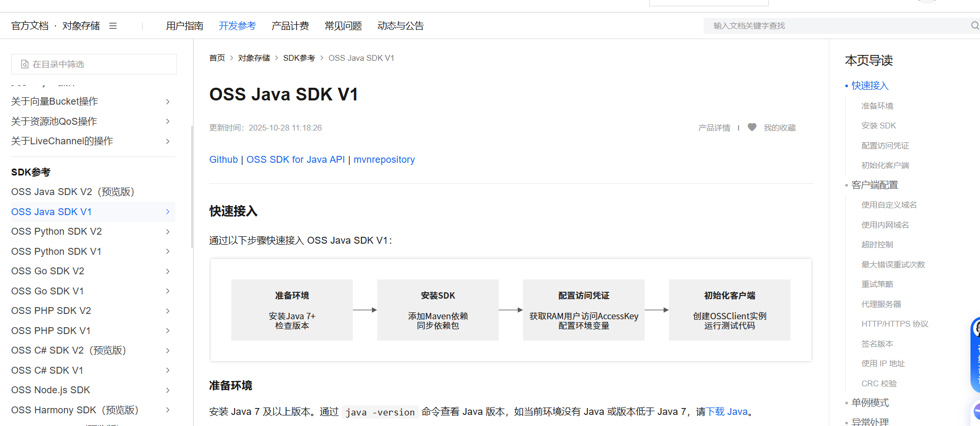Jump to 签名版本 in page guide
980x426 pixels.
(x=878, y=344)
